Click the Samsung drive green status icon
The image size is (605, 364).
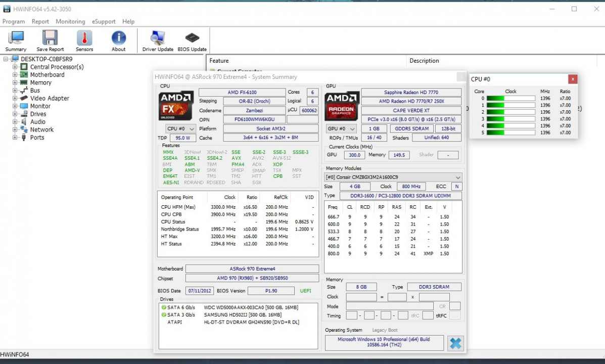(164, 315)
